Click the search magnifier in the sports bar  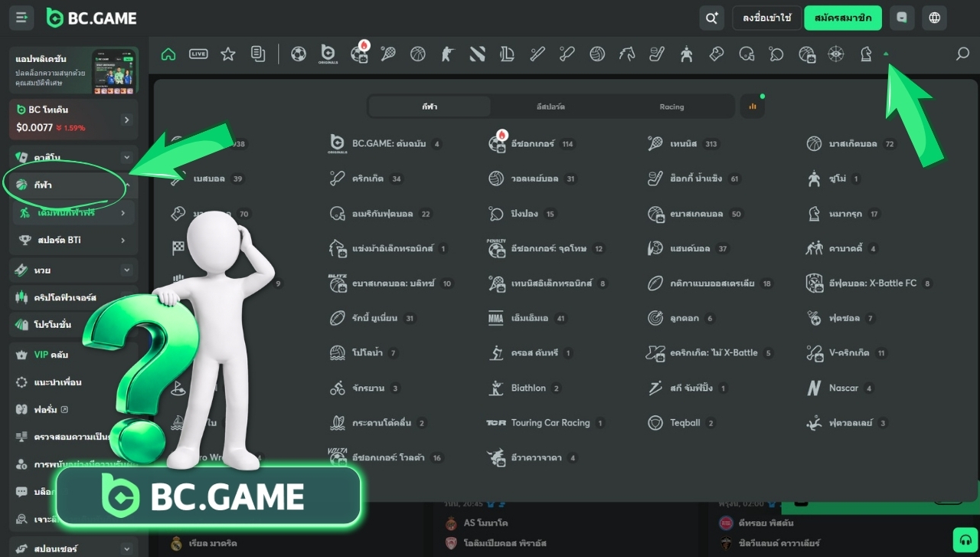[962, 54]
